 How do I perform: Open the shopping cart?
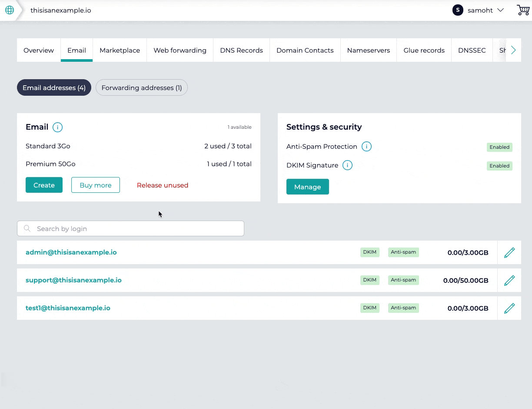tap(523, 10)
